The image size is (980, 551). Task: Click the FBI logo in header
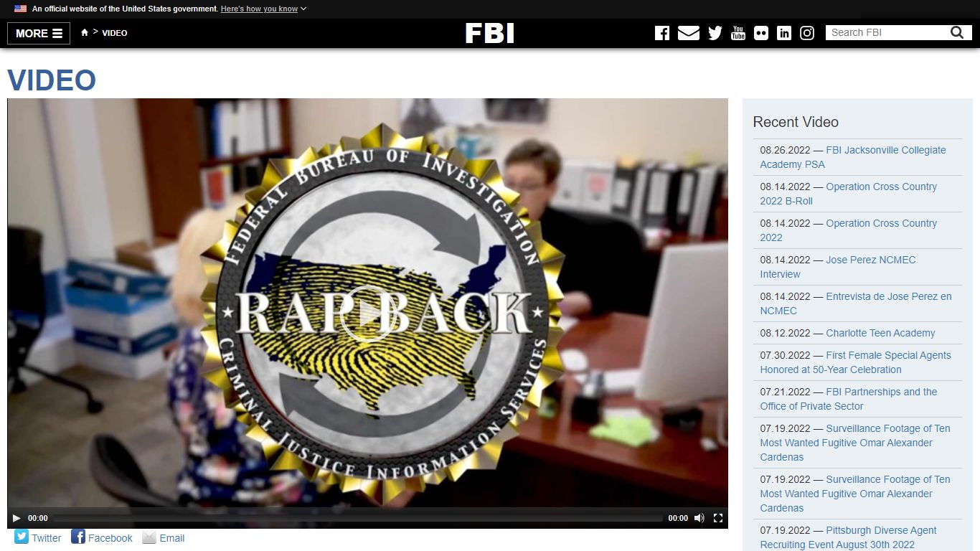coord(490,33)
